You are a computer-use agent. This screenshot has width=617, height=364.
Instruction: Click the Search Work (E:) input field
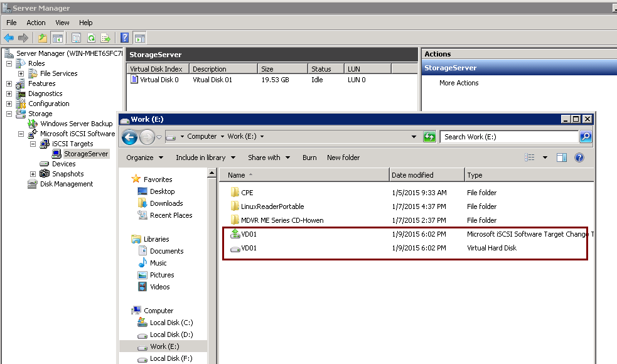tap(508, 137)
